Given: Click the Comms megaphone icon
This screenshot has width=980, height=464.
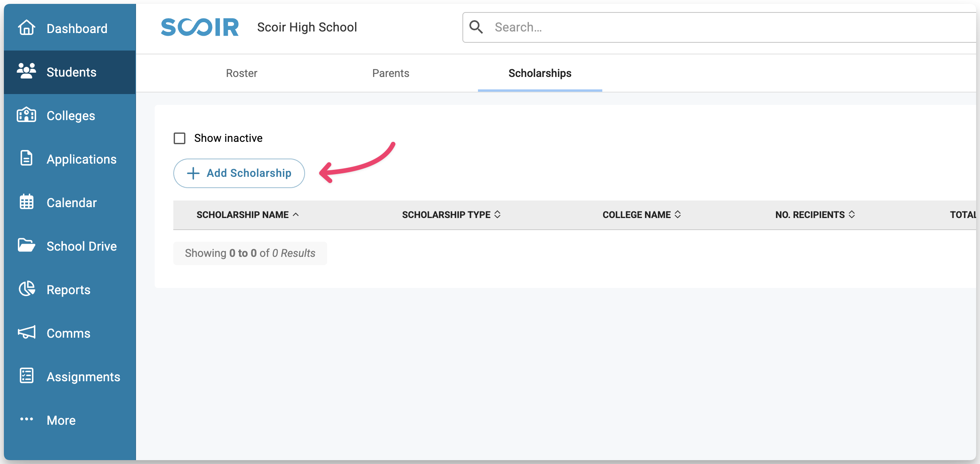Looking at the screenshot, I should (26, 333).
